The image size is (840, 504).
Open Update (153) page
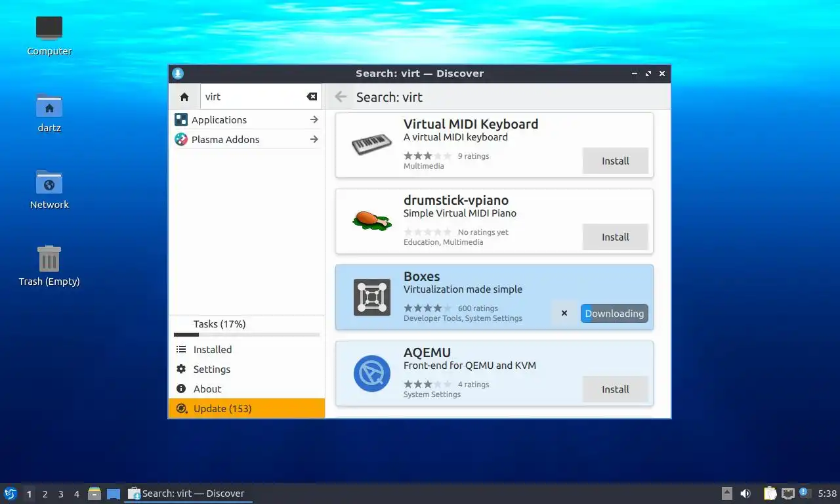pyautogui.click(x=247, y=408)
